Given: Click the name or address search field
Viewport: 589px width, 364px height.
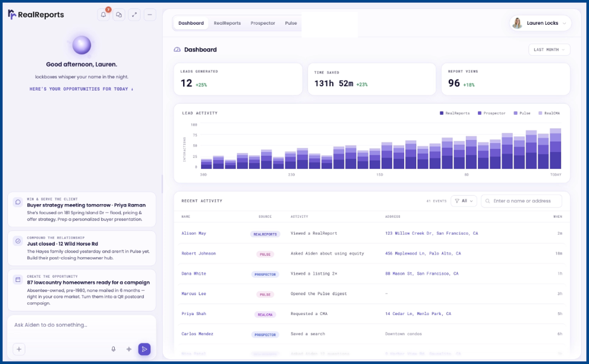Looking at the screenshot, I should 521,201.
